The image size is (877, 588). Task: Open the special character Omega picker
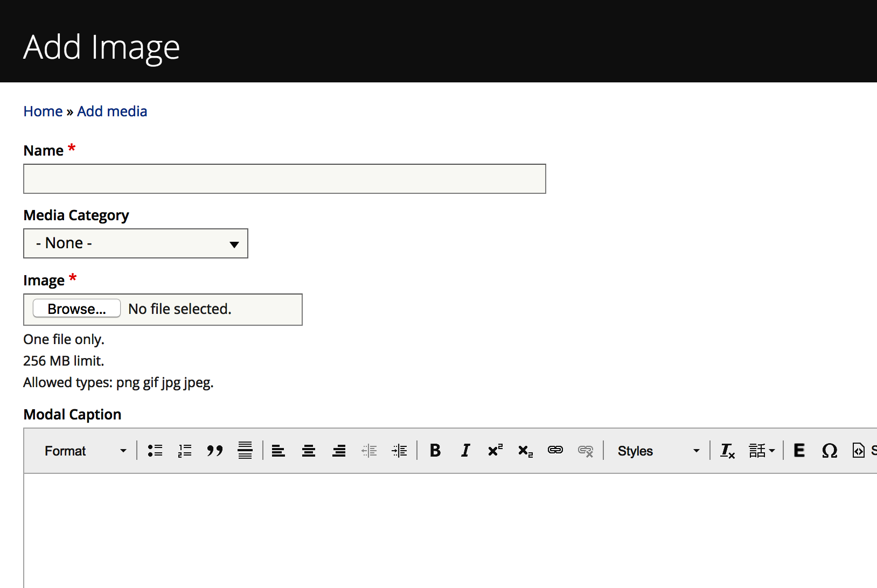[x=830, y=451]
